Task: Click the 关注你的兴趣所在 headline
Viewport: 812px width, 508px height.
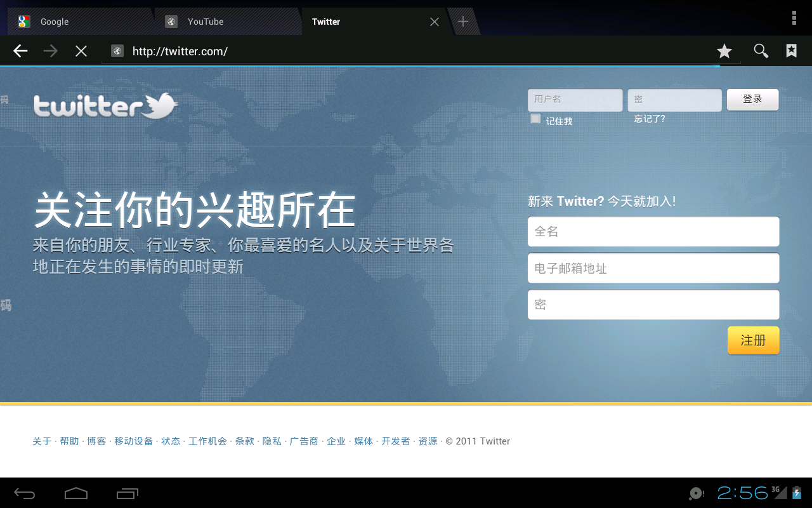Action: 194,210
